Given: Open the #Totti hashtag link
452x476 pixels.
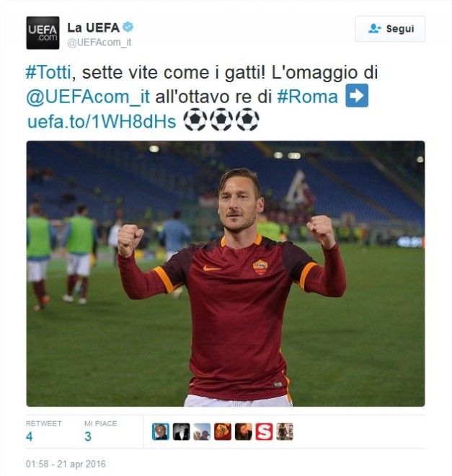Looking at the screenshot, I should pos(48,73).
